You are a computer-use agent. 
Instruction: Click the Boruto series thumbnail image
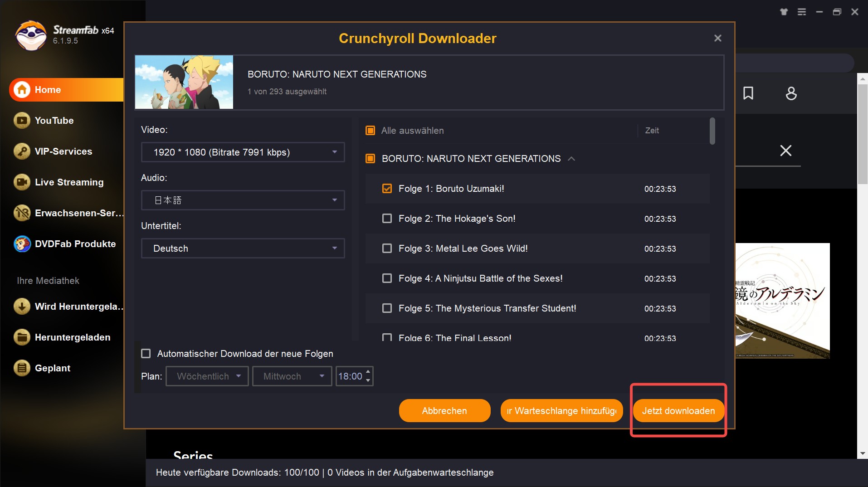pos(184,82)
